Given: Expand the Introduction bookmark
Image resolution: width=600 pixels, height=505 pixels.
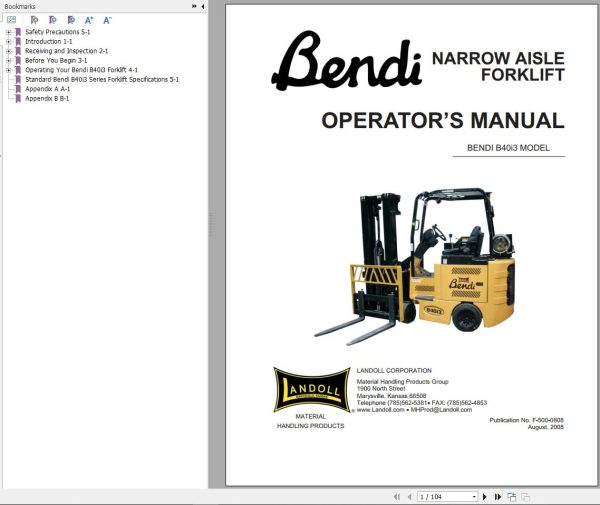Looking at the screenshot, I should [x=8, y=42].
